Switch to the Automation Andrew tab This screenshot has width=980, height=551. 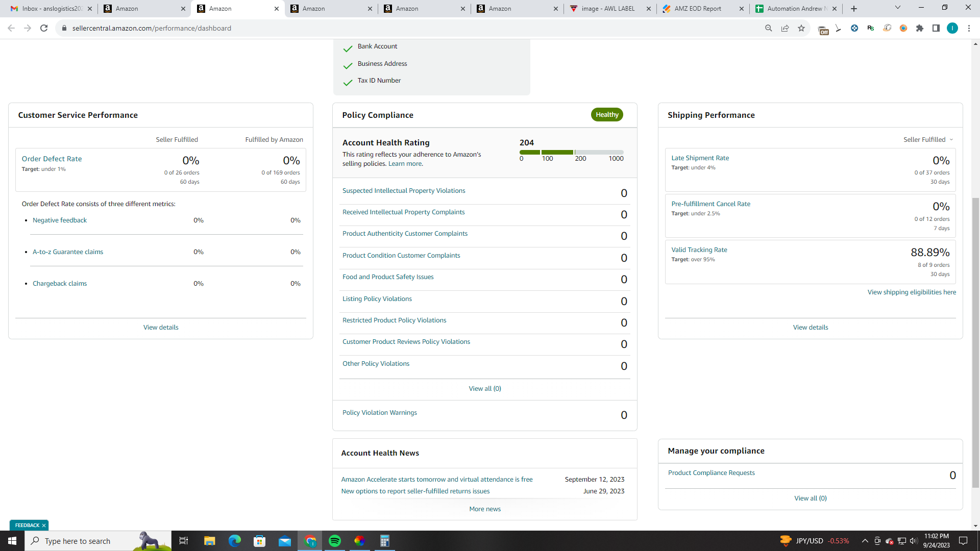[x=796, y=9]
